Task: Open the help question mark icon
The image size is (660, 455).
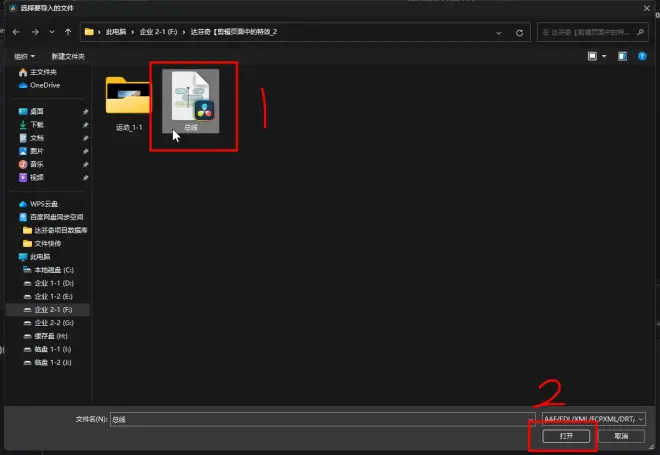Action: click(x=643, y=56)
